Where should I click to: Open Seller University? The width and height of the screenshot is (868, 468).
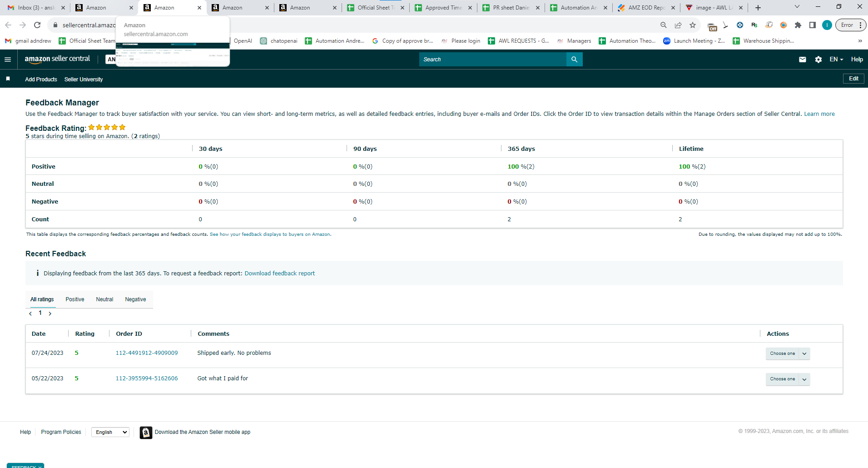tap(84, 80)
